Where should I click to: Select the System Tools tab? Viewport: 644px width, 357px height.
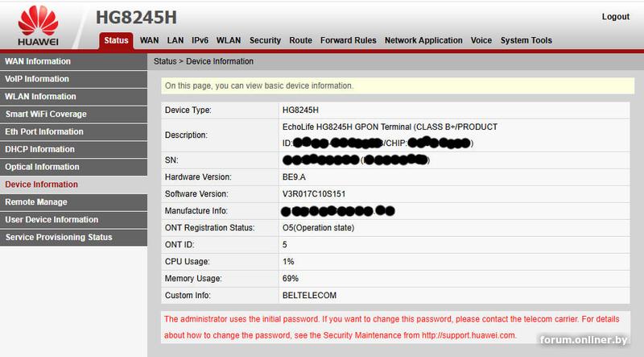click(x=526, y=40)
